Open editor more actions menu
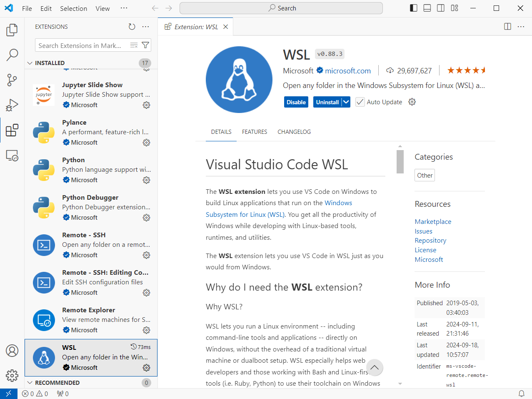The image size is (532, 399). click(x=521, y=27)
